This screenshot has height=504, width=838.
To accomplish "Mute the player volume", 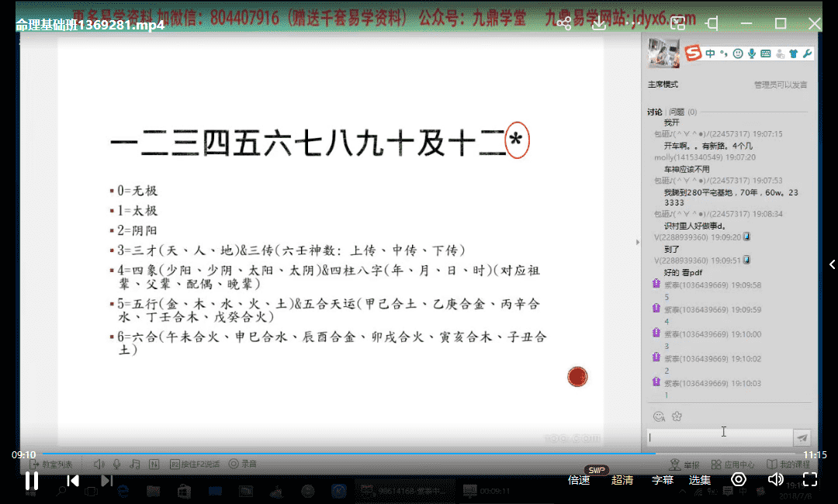I will click(774, 479).
